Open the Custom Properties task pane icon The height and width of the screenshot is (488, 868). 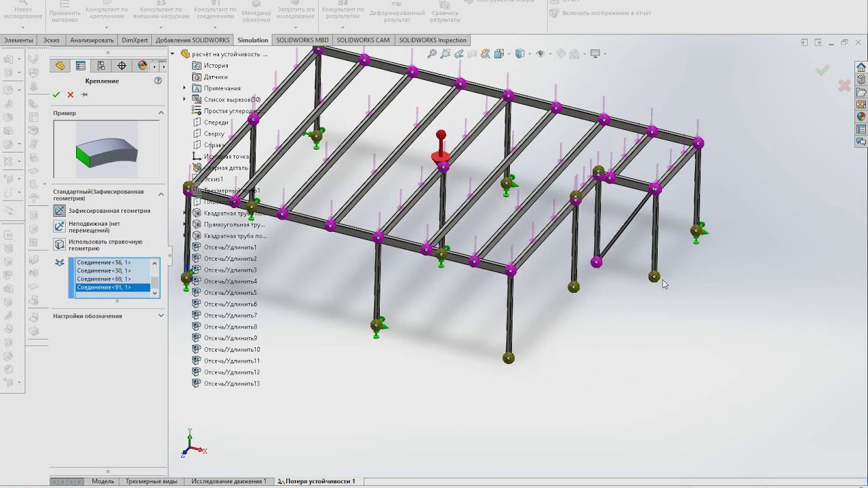tap(861, 129)
